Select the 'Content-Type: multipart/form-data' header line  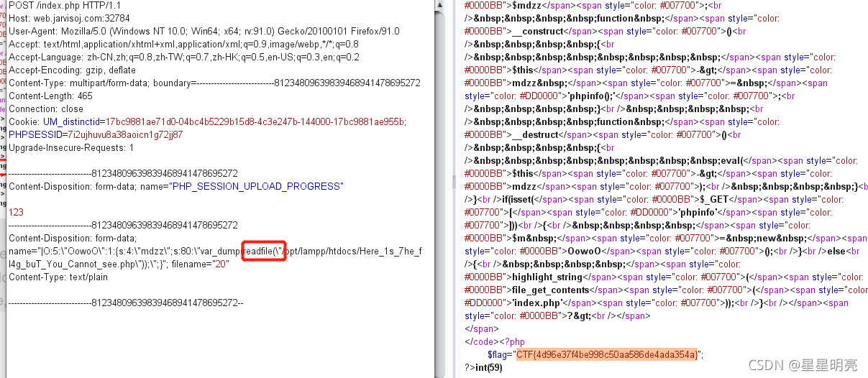coord(214,83)
